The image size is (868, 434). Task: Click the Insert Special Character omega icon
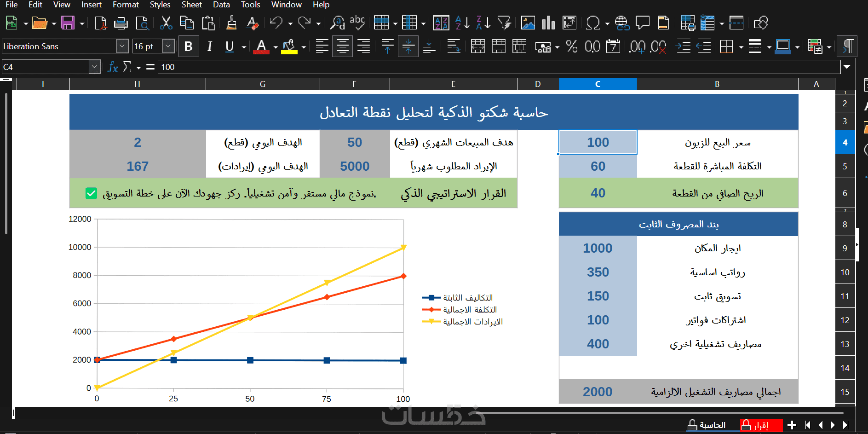(x=593, y=23)
